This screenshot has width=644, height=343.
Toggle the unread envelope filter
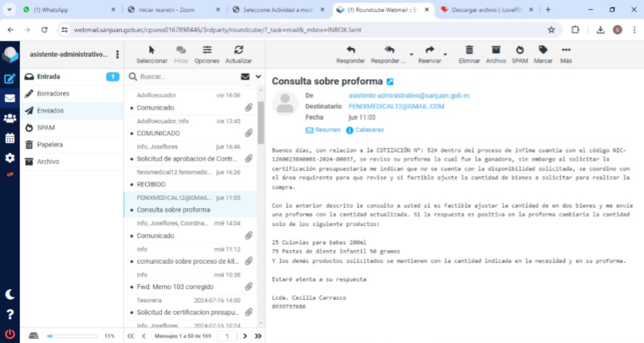point(245,76)
